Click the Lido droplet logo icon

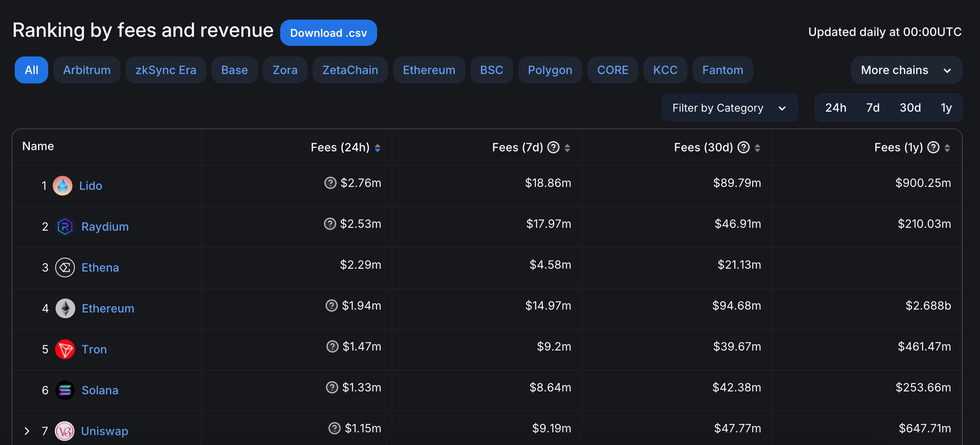63,186
